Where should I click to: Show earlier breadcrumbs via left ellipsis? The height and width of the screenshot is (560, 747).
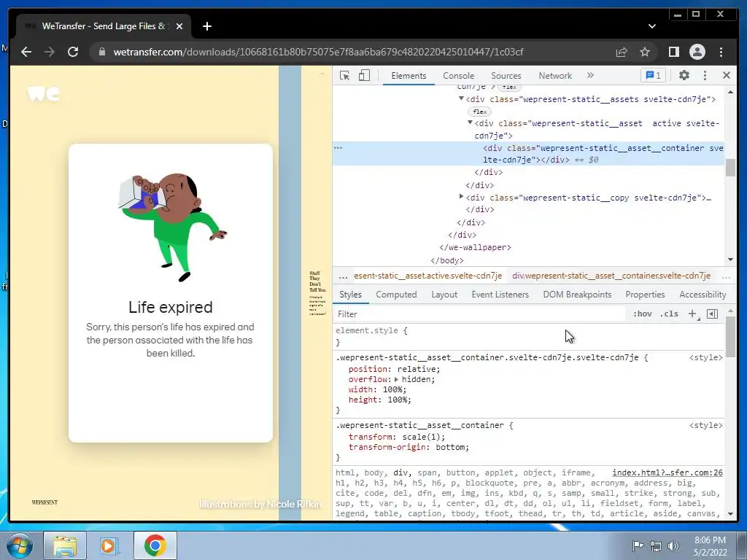[343, 276]
